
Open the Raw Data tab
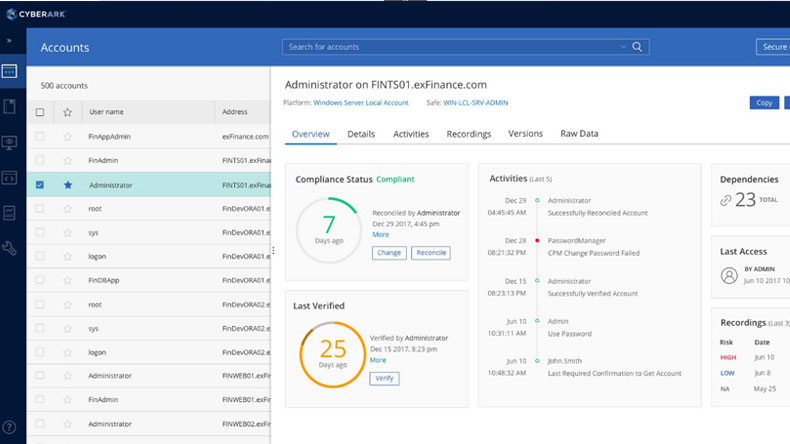pyautogui.click(x=580, y=134)
